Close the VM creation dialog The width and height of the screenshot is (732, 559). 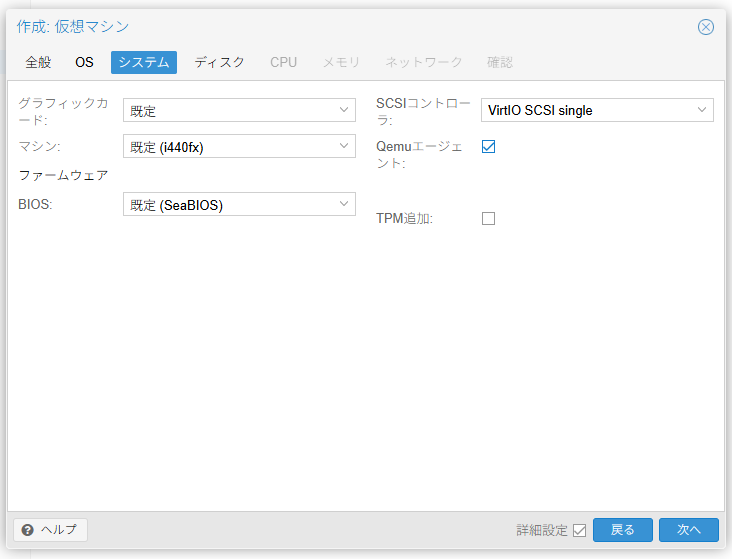[x=706, y=27]
